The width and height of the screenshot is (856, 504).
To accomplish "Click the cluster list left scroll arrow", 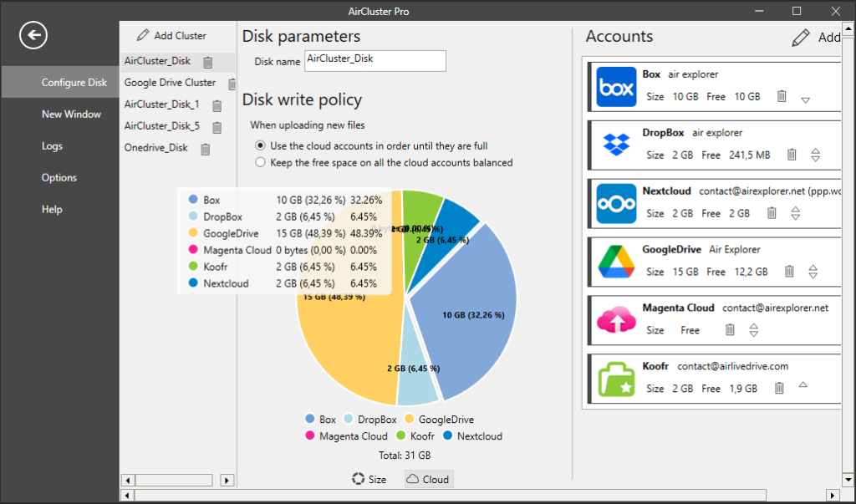I will point(128,481).
